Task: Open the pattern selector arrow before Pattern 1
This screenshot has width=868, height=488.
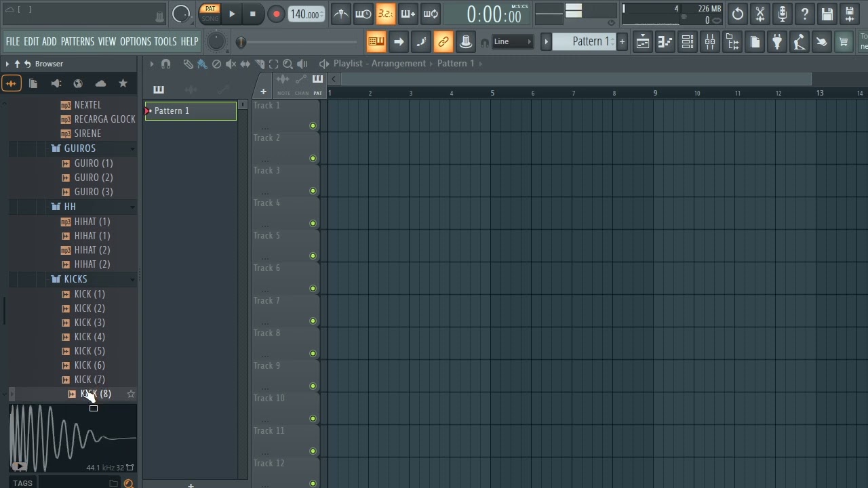Action: click(x=546, y=42)
